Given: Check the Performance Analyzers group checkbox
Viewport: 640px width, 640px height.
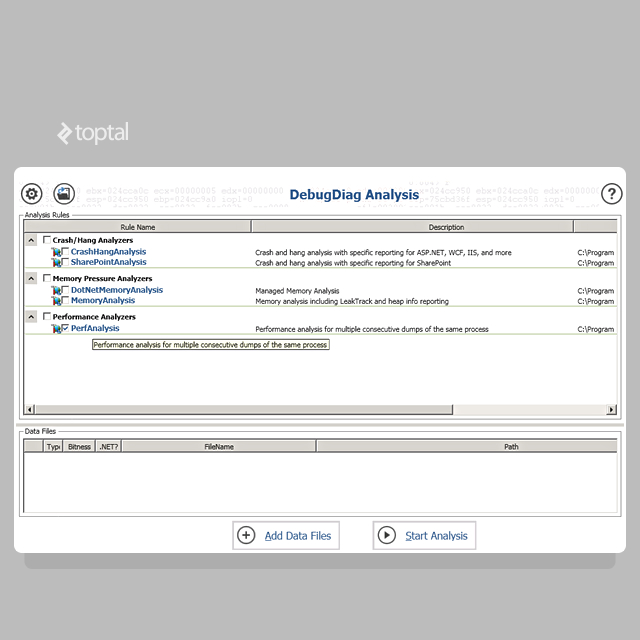Looking at the screenshot, I should click(x=47, y=316).
